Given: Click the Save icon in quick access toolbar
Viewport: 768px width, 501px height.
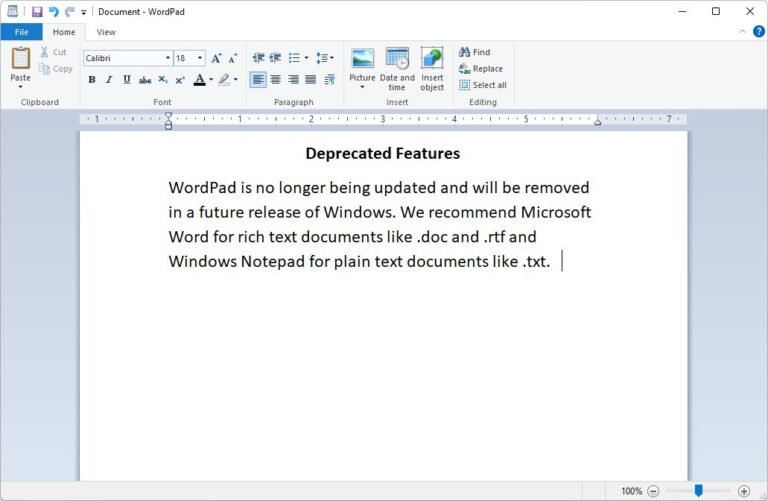Looking at the screenshot, I should pos(37,12).
